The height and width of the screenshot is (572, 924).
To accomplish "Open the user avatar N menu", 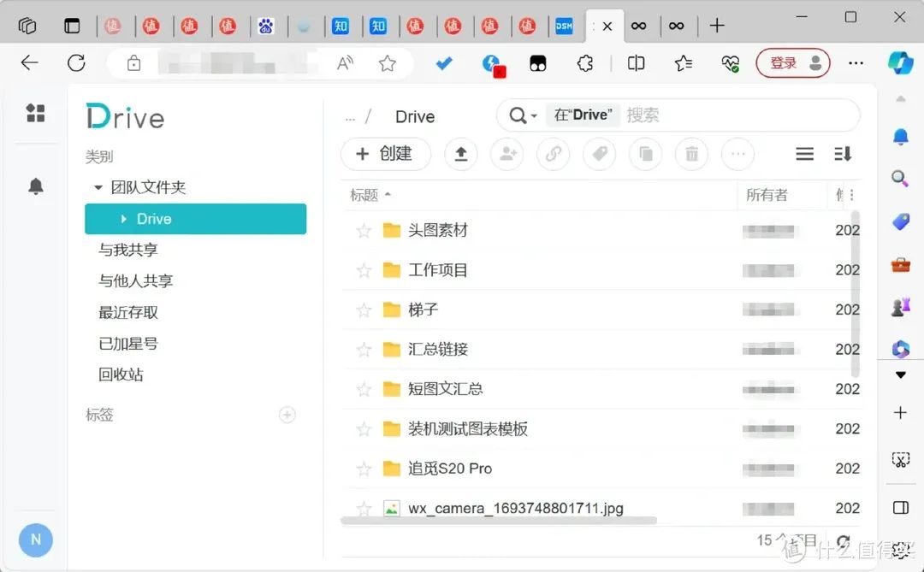I will coord(35,540).
